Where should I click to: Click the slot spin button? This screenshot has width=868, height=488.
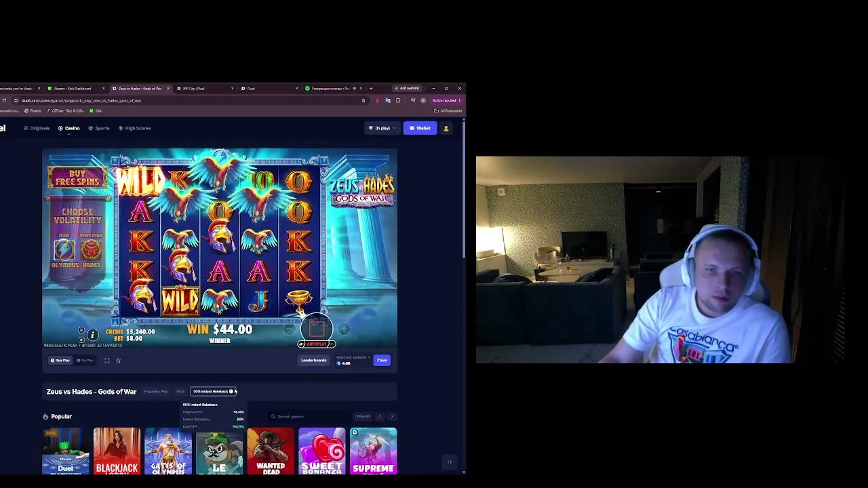pyautogui.click(x=317, y=329)
